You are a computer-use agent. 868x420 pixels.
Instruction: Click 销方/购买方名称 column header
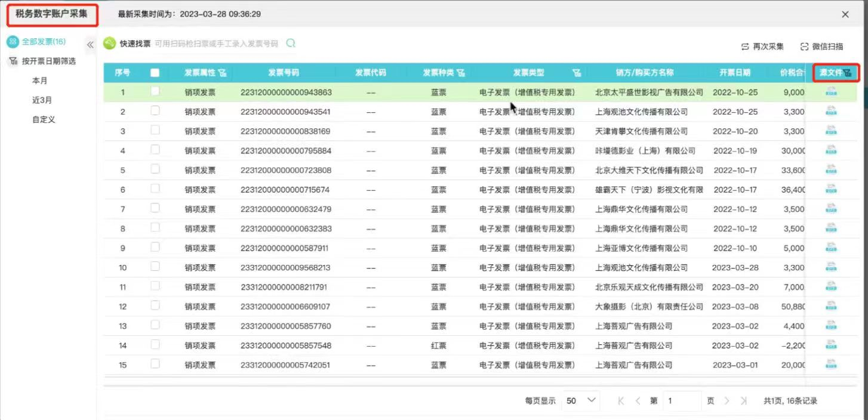click(x=645, y=73)
